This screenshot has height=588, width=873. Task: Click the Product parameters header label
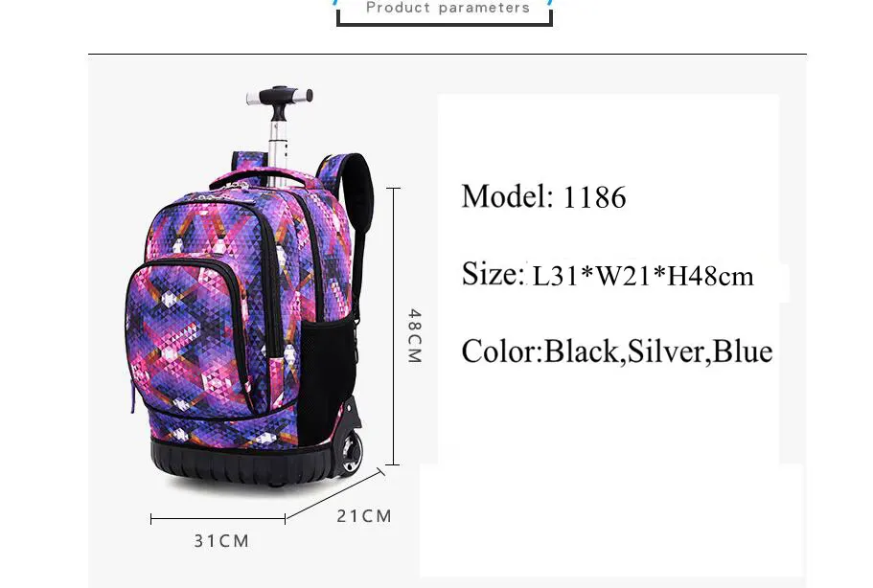pos(448,8)
